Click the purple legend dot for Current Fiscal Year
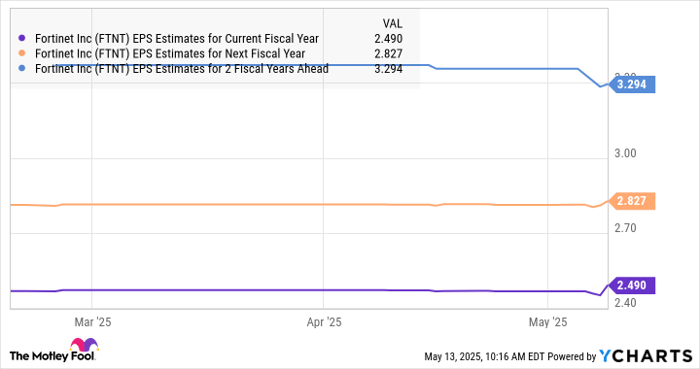The width and height of the screenshot is (700, 369). tap(21, 38)
